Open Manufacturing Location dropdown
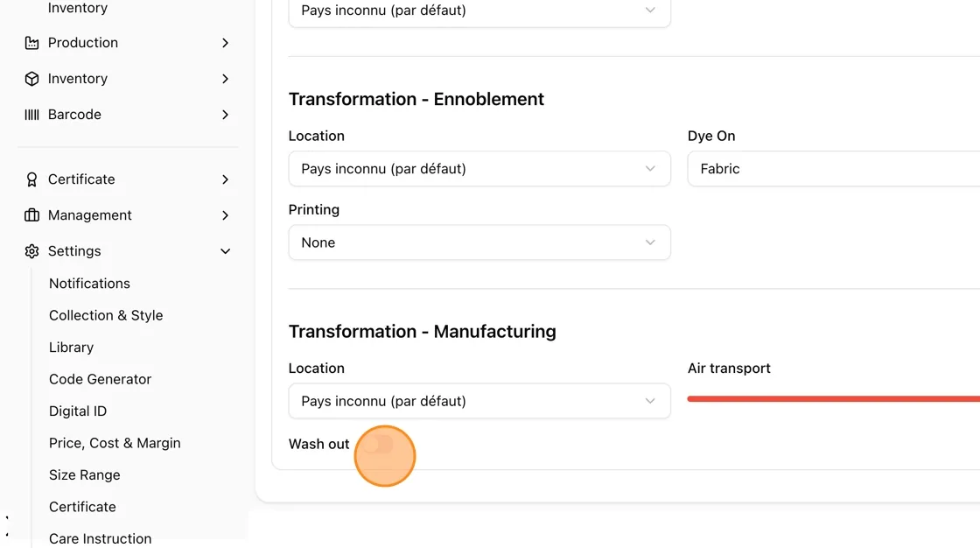The height and width of the screenshot is (548, 980). (x=479, y=401)
